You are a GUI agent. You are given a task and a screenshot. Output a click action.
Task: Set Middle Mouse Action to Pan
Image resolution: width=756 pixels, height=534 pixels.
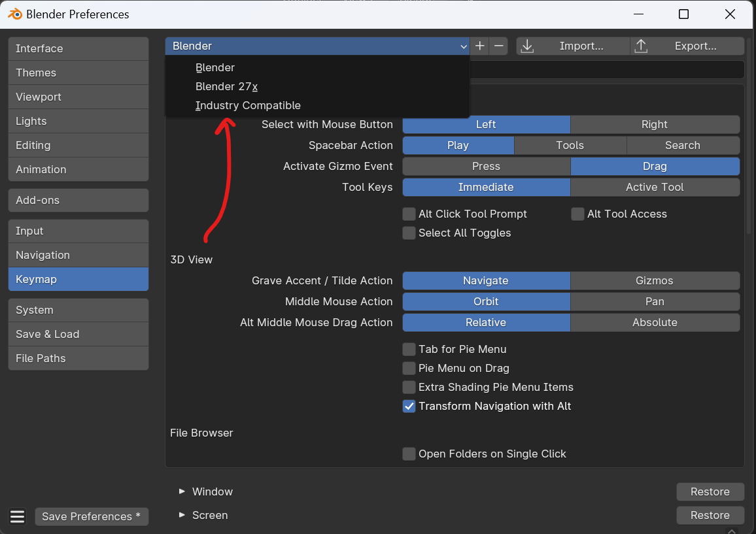tap(655, 302)
